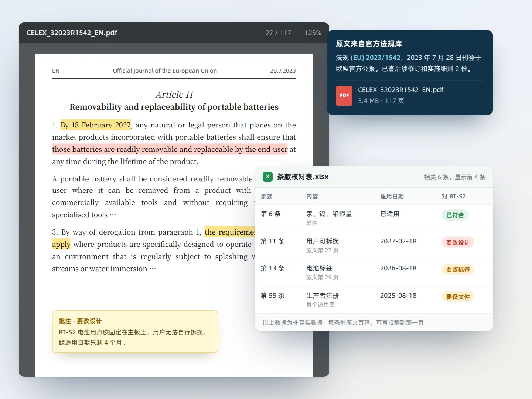532x399 pixels.
Task: Click the 生产者注册 content cell
Action: pyautogui.click(x=323, y=296)
